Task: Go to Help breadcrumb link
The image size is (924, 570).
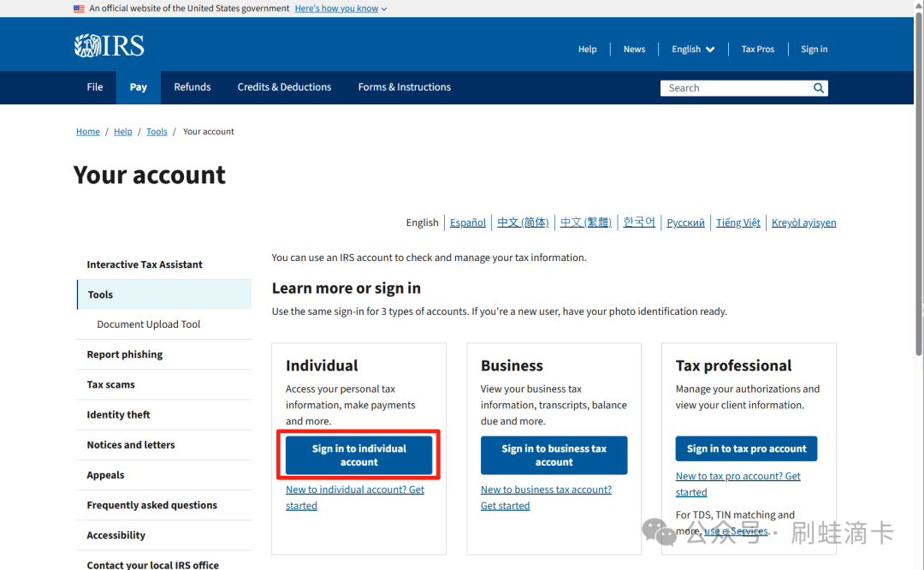Action: (122, 132)
